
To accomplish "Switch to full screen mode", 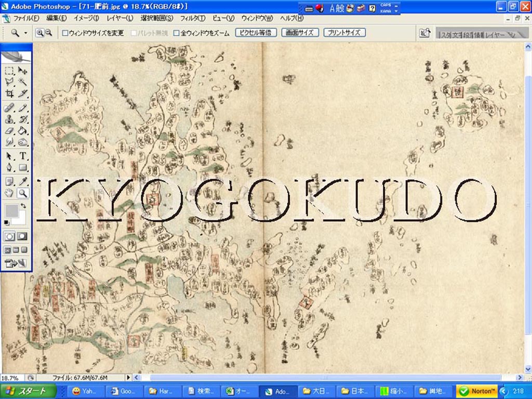I will (x=24, y=250).
